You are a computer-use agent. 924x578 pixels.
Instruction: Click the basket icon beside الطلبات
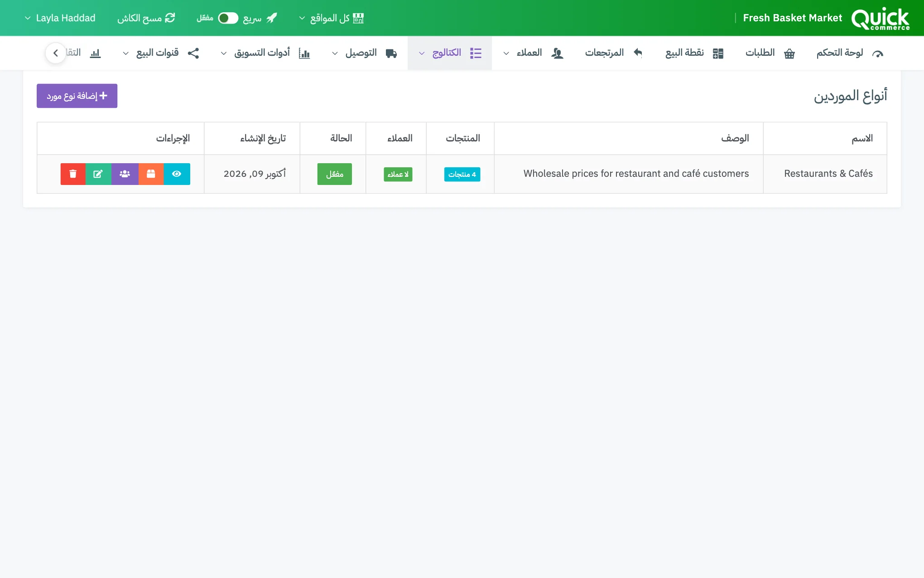(x=789, y=53)
